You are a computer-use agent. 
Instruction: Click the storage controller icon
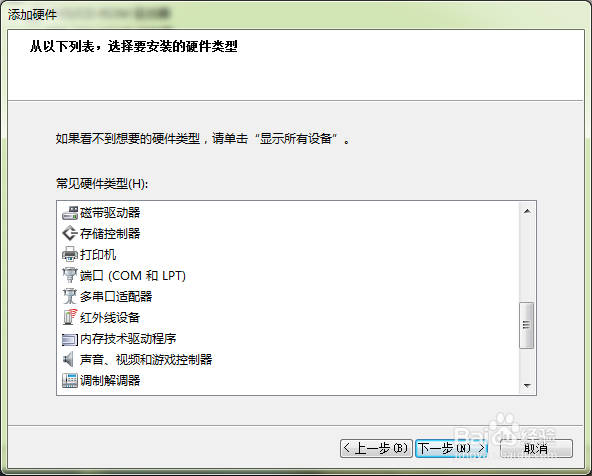(x=70, y=234)
